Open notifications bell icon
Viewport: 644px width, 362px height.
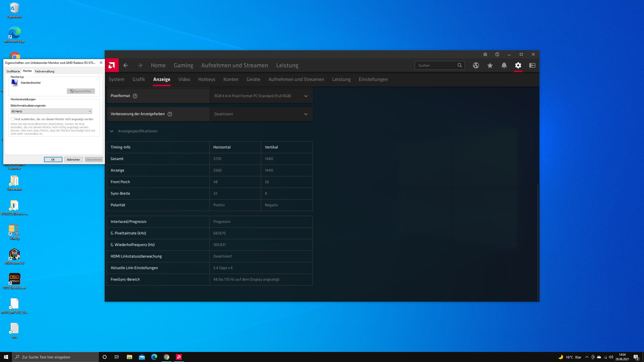(504, 65)
